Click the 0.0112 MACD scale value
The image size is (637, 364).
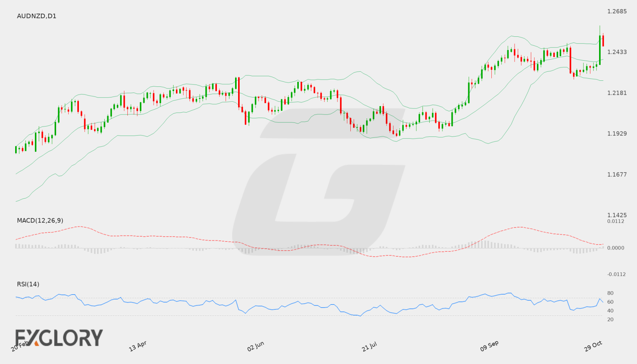(x=616, y=221)
